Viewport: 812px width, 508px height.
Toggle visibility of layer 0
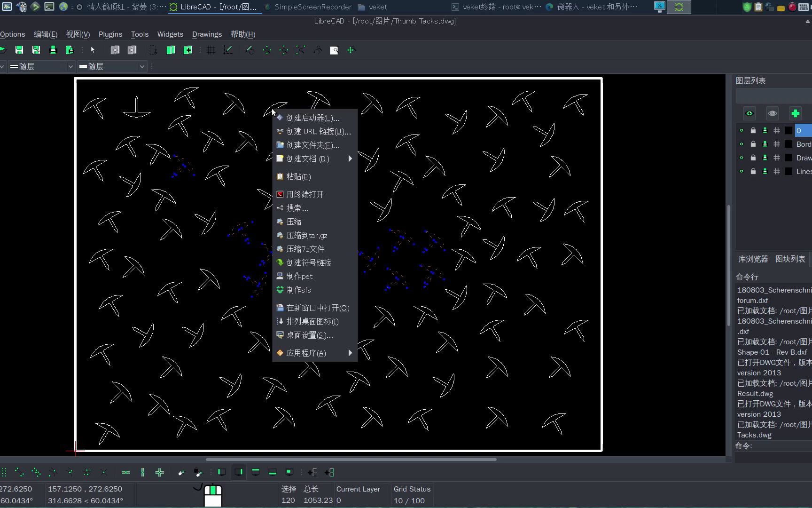[742, 130]
